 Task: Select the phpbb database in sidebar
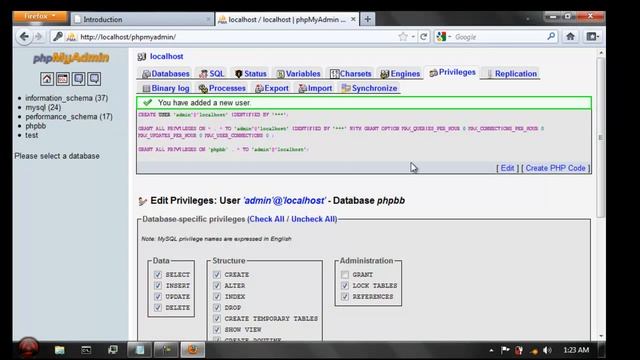pos(36,126)
